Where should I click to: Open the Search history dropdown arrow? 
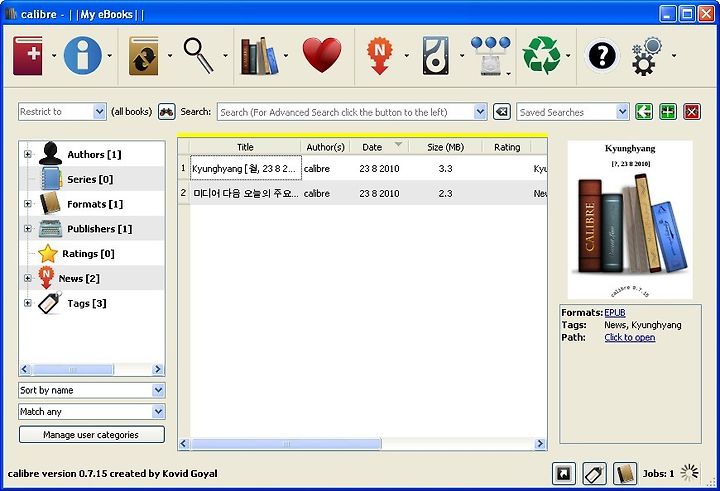(480, 112)
